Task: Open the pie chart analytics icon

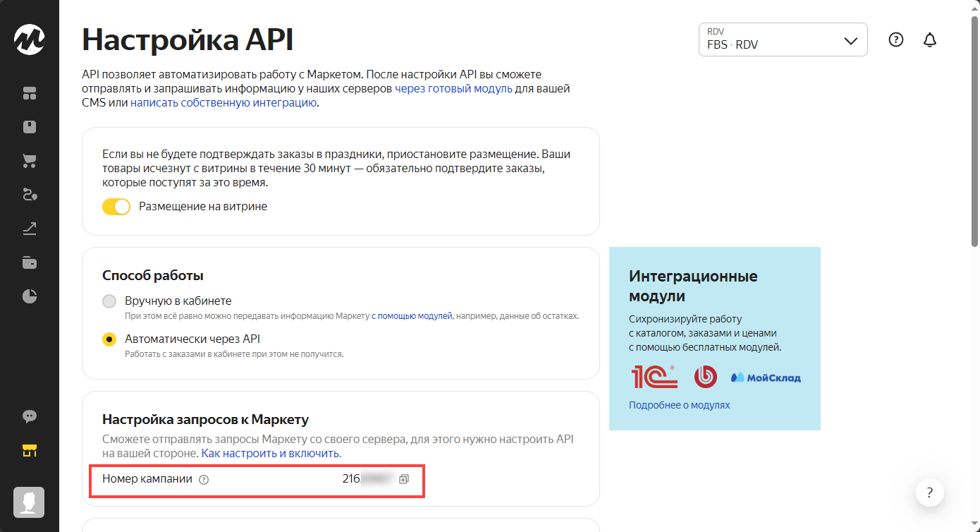Action: pyautogui.click(x=30, y=296)
